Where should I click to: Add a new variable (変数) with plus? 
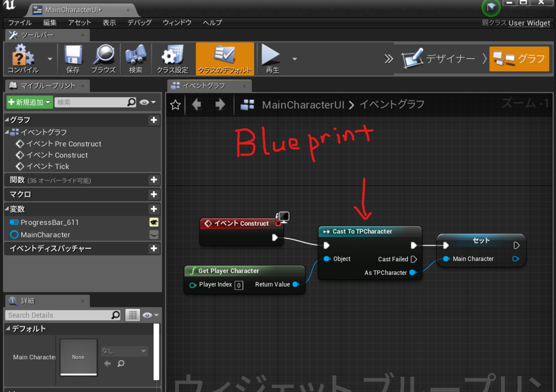coord(154,209)
